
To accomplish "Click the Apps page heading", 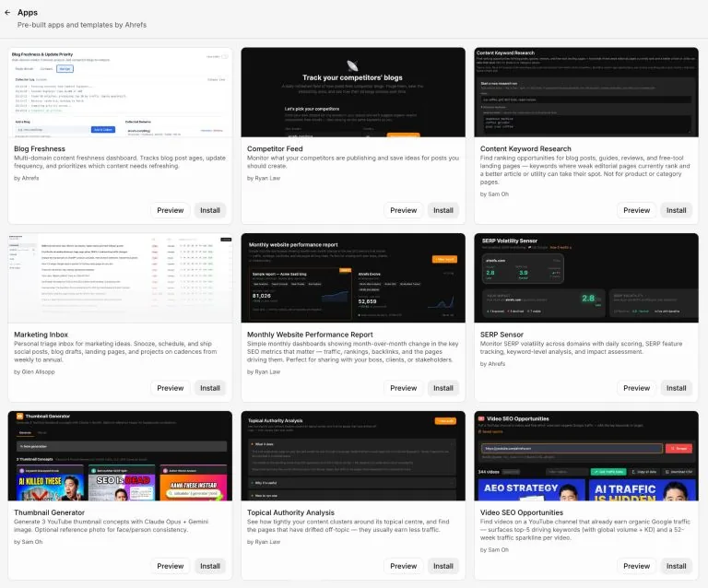I will pyautogui.click(x=28, y=13).
